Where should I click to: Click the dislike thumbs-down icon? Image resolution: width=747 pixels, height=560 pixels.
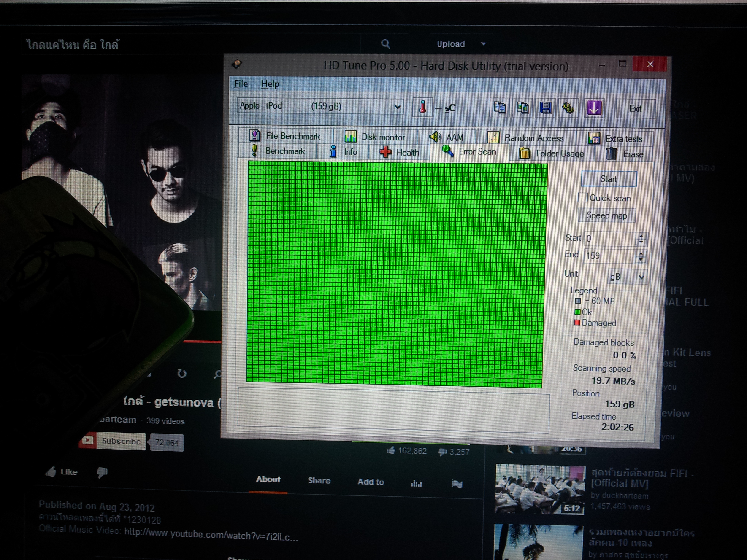tap(102, 472)
